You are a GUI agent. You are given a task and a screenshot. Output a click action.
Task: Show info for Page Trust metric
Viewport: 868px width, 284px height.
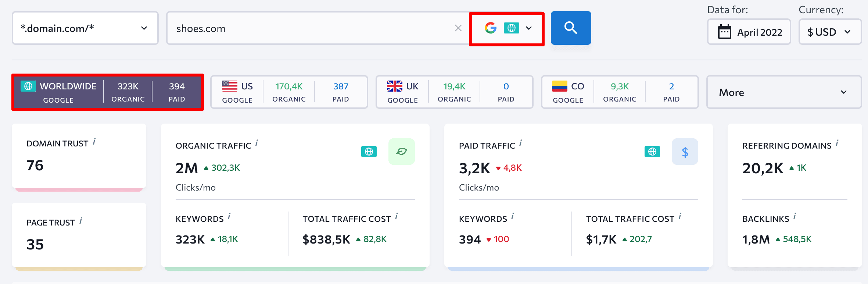coord(81,221)
